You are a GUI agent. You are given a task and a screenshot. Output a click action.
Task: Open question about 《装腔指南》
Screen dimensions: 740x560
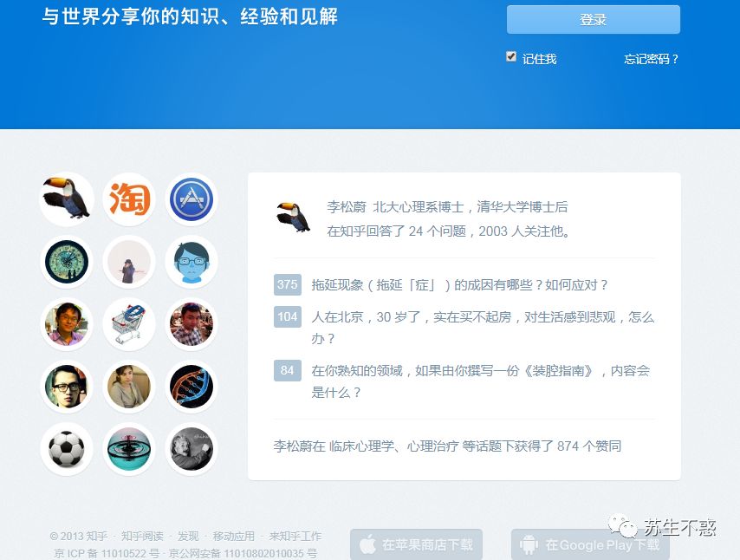pos(481,381)
